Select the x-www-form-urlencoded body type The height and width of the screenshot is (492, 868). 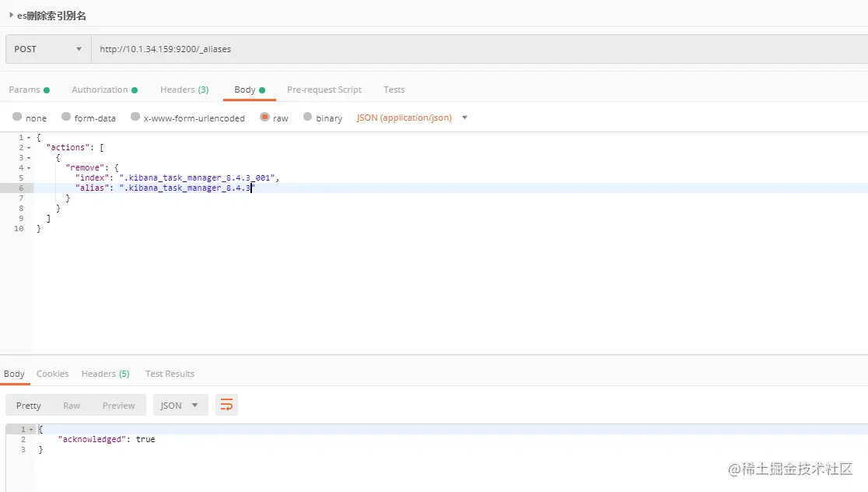pyautogui.click(x=135, y=117)
